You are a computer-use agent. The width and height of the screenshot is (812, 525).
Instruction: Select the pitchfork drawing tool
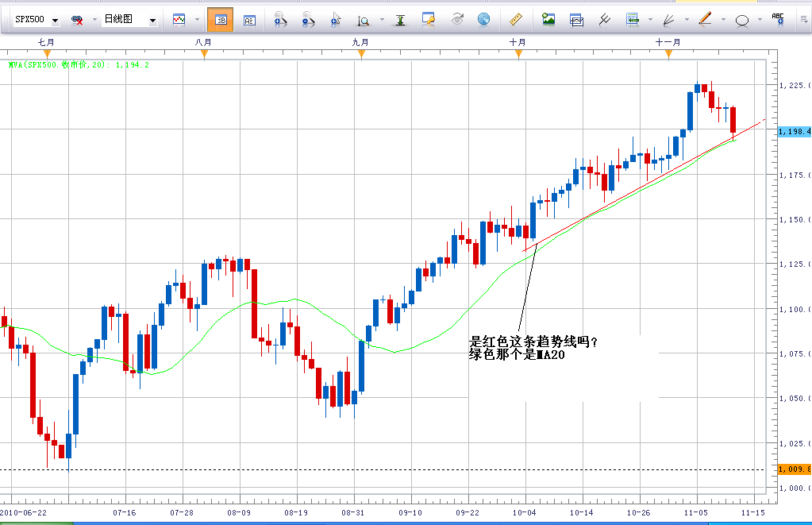point(604,20)
